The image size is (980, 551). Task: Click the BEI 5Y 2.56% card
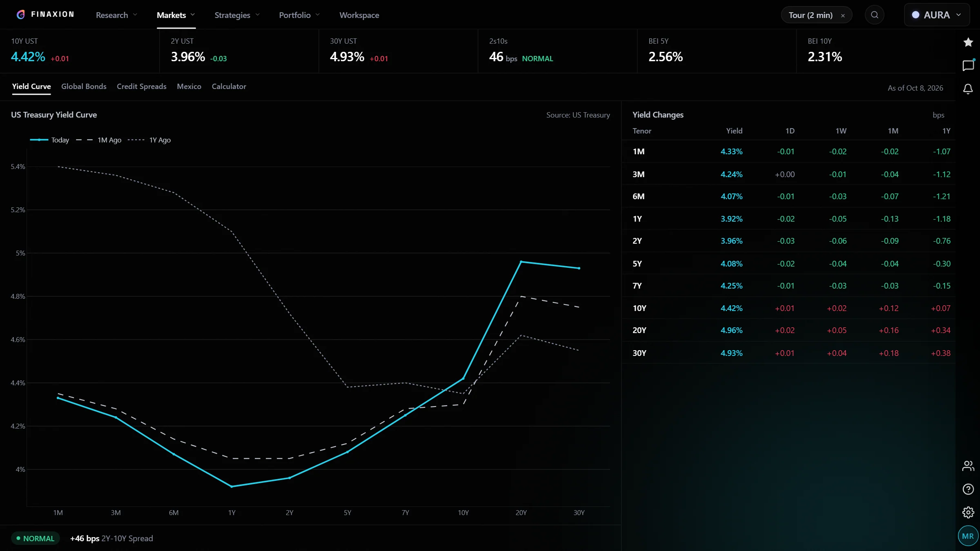(x=717, y=51)
